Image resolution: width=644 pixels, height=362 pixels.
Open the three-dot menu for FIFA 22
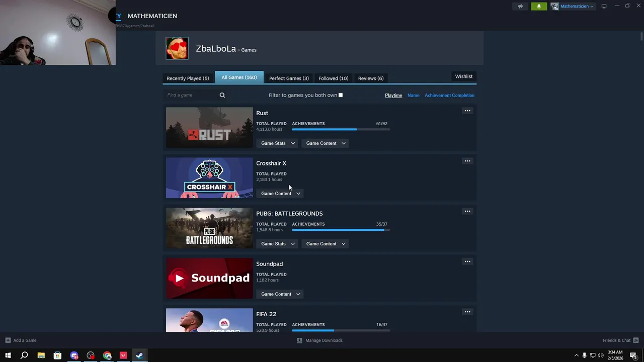coord(467,312)
